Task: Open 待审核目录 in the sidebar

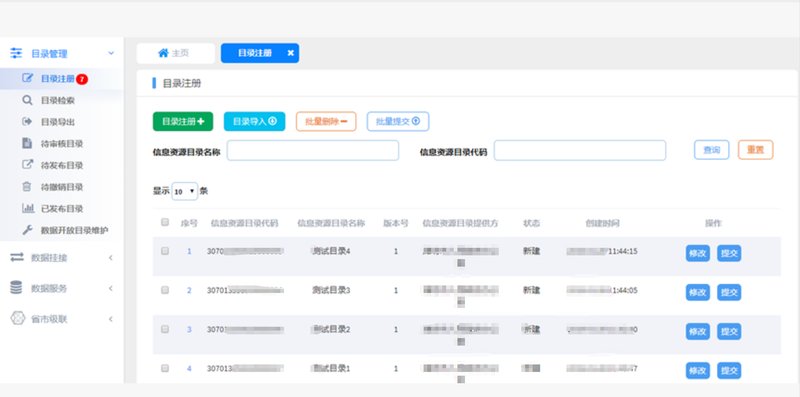Action: point(62,144)
